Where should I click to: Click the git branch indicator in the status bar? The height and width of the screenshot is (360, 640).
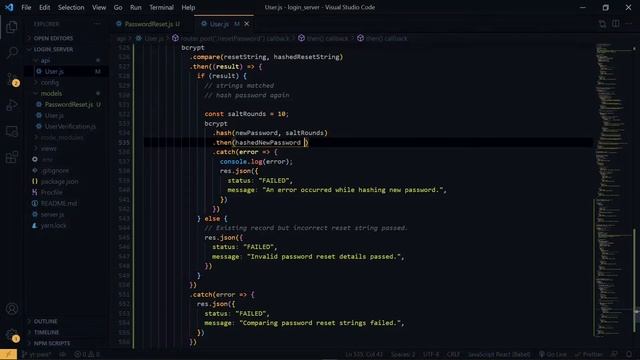37,354
